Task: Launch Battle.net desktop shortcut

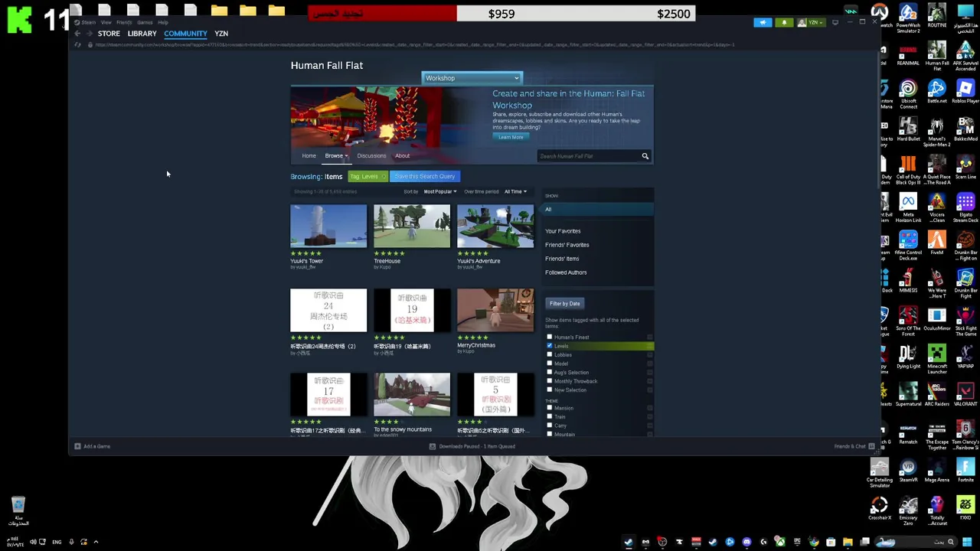Action: pos(936,93)
